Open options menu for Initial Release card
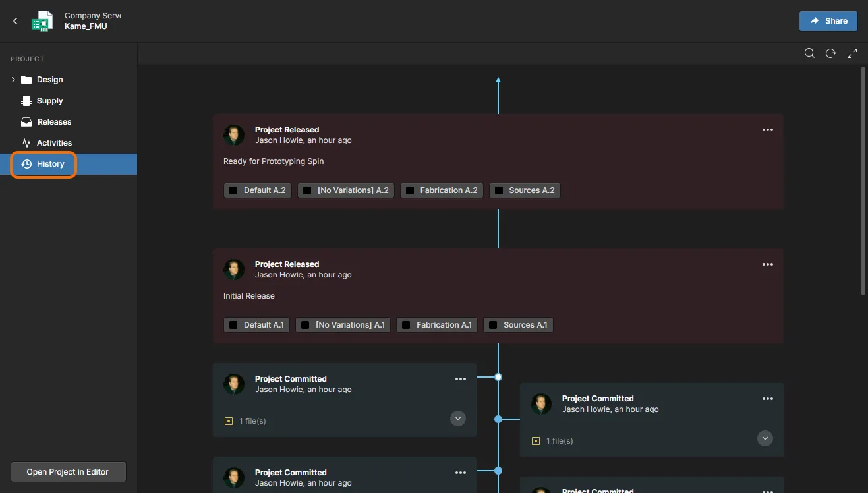The width and height of the screenshot is (868, 493). pyautogui.click(x=768, y=264)
